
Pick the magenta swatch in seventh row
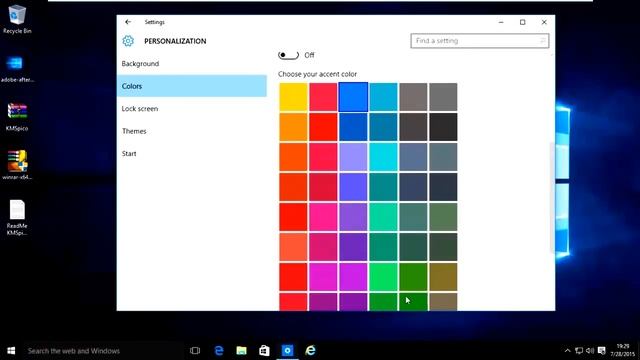[x=323, y=277]
